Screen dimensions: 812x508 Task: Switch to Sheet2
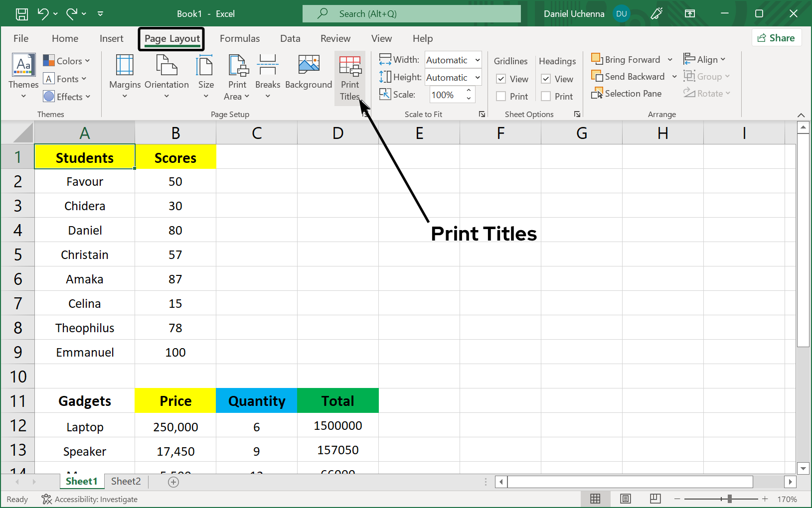pyautogui.click(x=125, y=481)
